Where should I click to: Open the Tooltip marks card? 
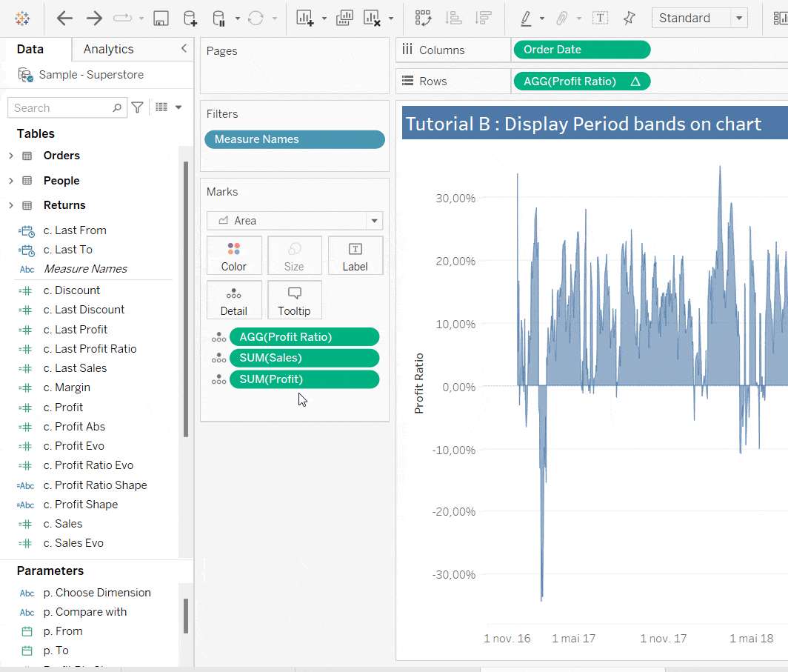295,300
